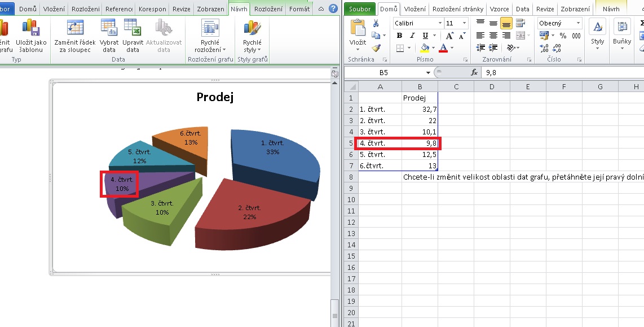Open Excel's Soubor tab
Viewport: 644px width, 327px height.
click(360, 8)
